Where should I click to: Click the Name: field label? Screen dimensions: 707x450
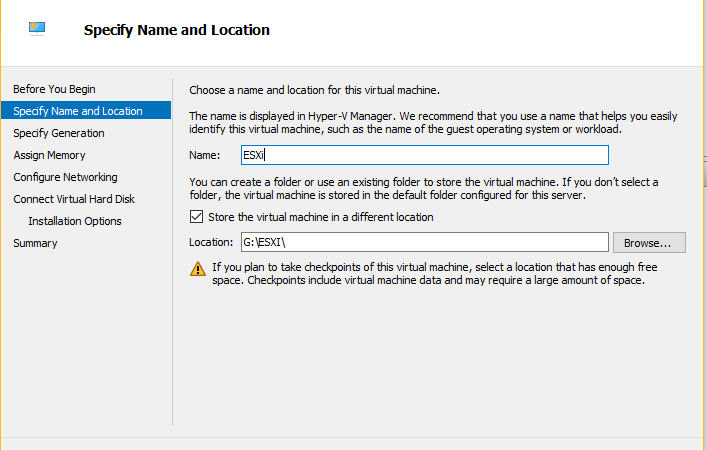(x=205, y=156)
